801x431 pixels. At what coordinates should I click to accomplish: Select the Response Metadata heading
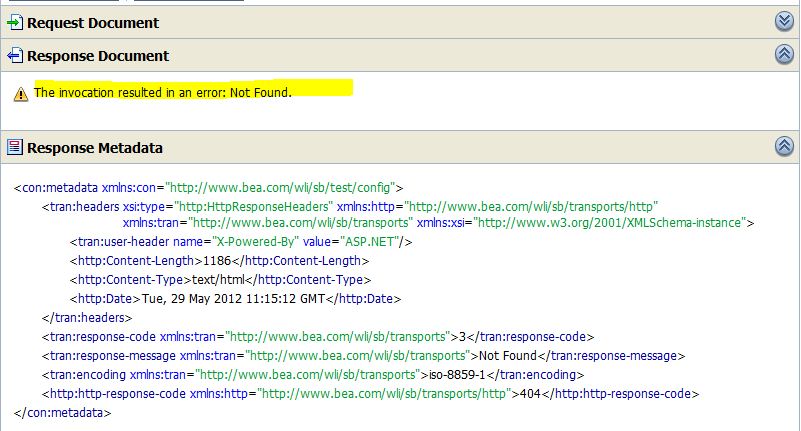[95, 148]
